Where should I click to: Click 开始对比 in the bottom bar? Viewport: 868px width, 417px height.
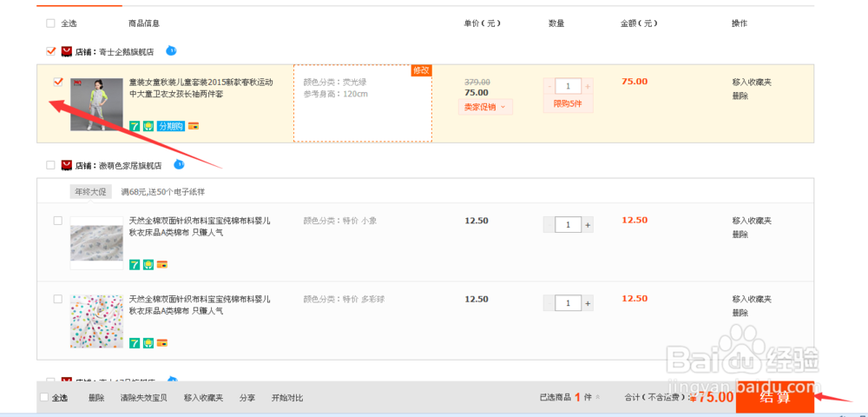[x=287, y=398]
